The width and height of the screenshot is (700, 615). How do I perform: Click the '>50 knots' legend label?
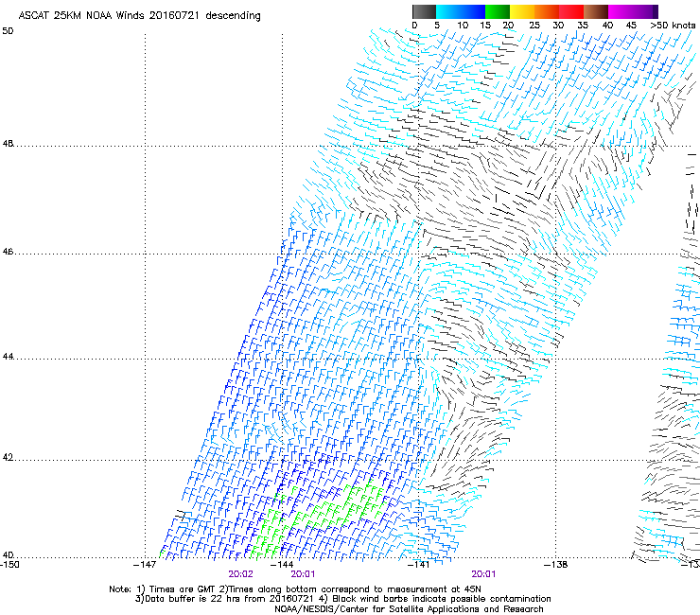click(x=673, y=26)
